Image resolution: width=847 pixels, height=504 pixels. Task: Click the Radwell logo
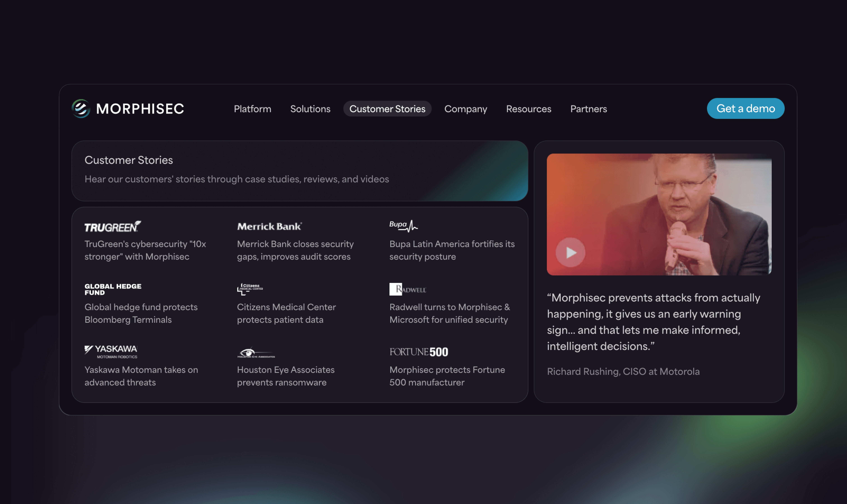pos(408,289)
